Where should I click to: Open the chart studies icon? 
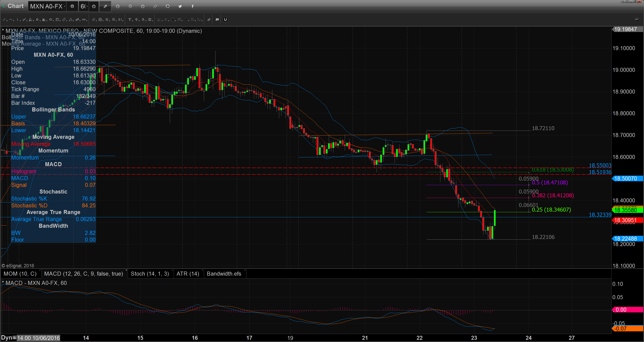pyautogui.click(x=118, y=6)
